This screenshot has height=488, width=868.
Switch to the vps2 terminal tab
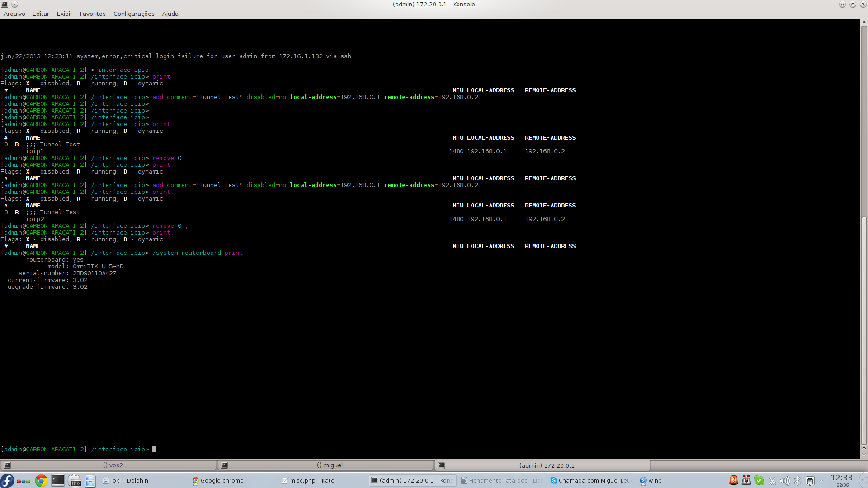click(x=108, y=465)
